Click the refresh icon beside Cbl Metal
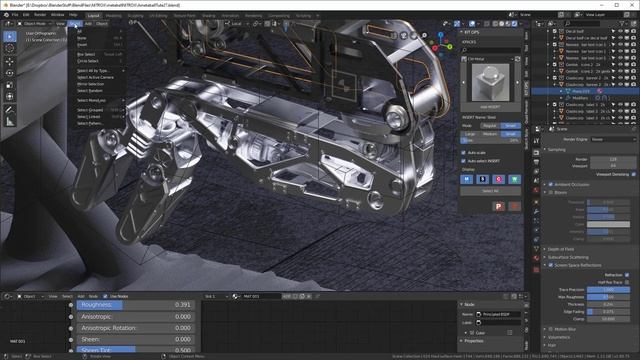The height and width of the screenshot is (360, 640). 517,59
